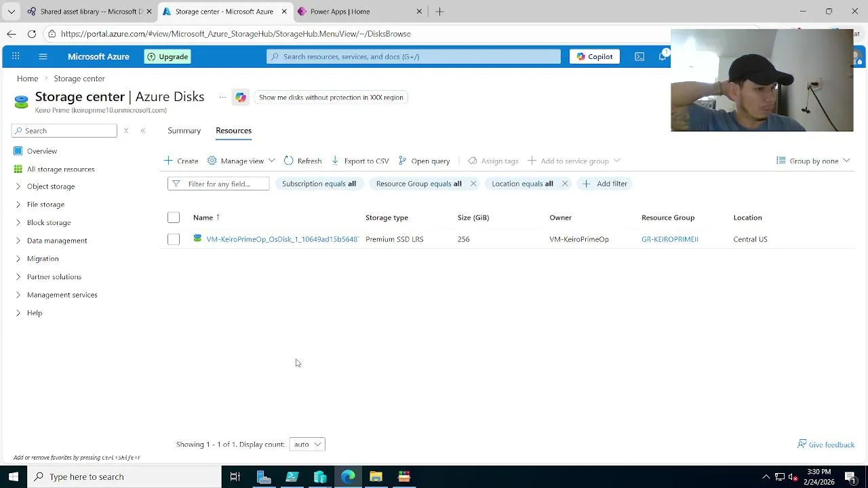Open the Location equals all filter
Image resolution: width=868 pixels, height=488 pixels.
tap(522, 184)
